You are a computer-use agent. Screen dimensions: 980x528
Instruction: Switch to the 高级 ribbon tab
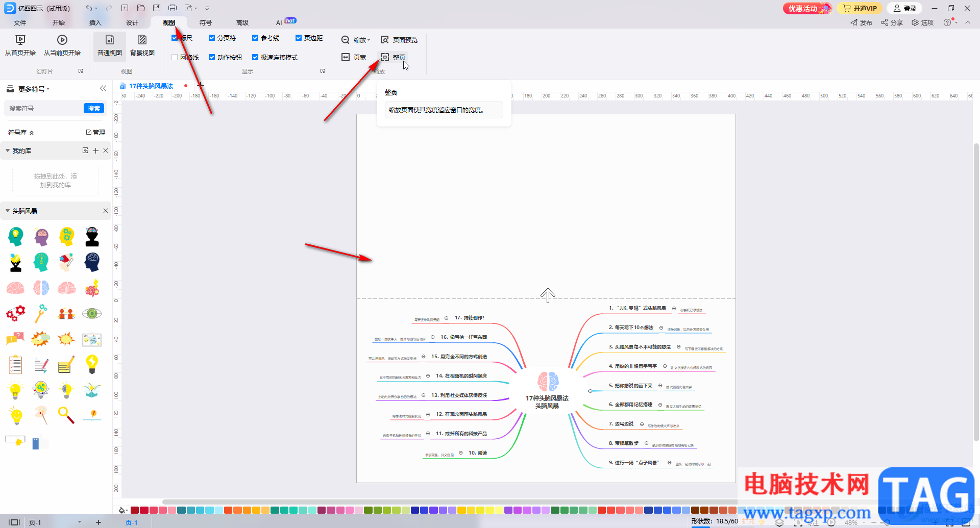pos(242,22)
